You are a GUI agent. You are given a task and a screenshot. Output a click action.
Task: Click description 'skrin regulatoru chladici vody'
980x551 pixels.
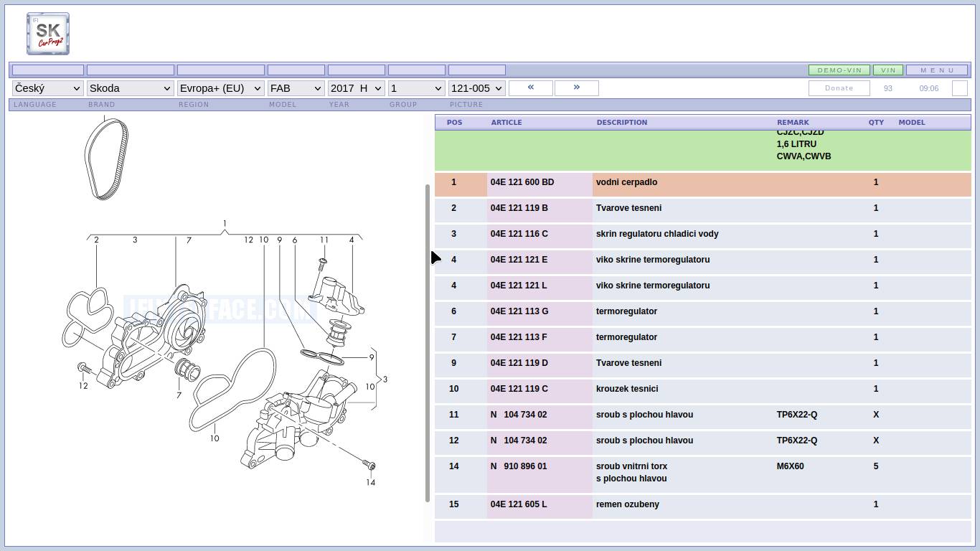tap(657, 234)
